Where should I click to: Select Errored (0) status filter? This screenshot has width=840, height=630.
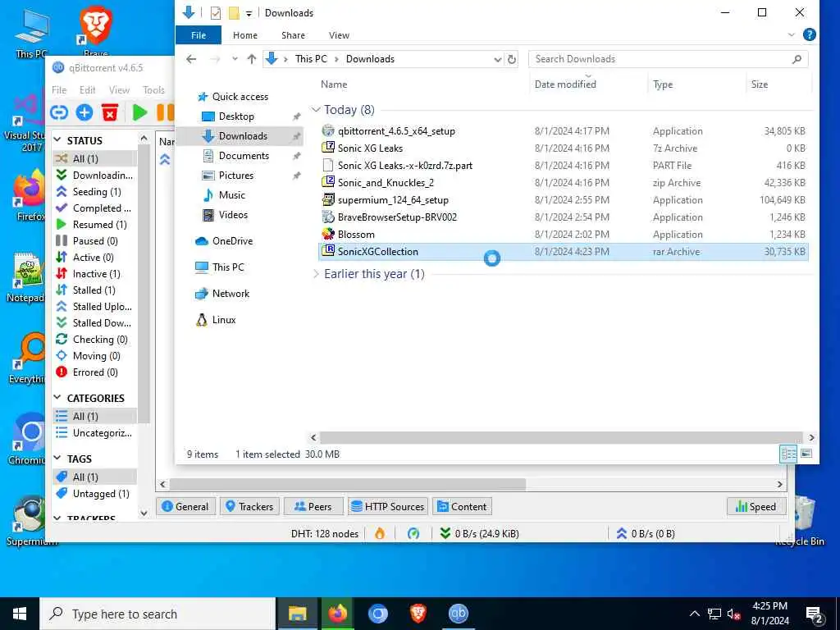click(x=95, y=372)
